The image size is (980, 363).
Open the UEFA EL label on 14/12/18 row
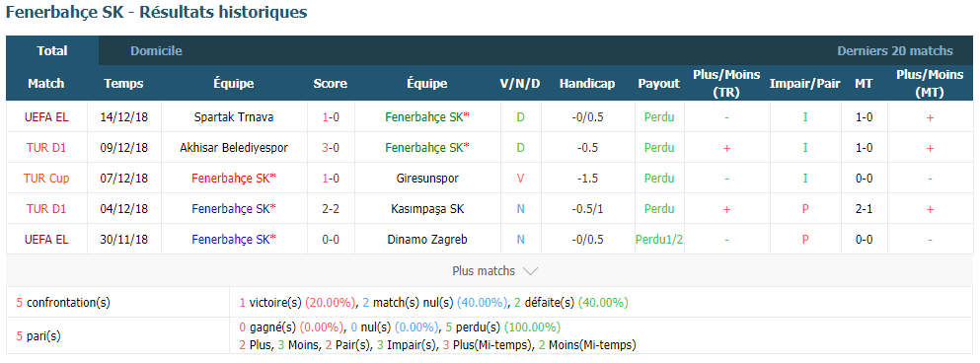[x=46, y=116]
